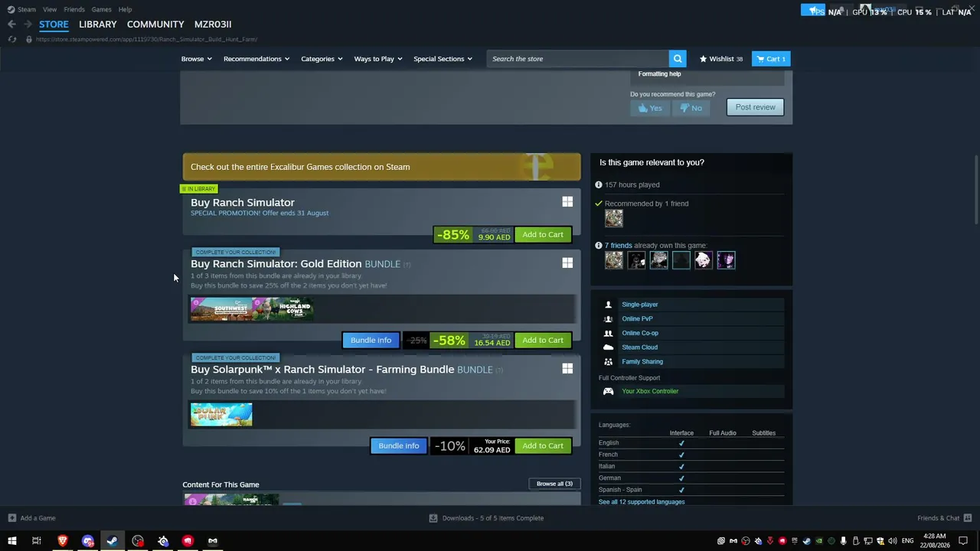Viewport: 980px width, 551px height.
Task: Click the ENG language indicator
Action: [907, 541]
